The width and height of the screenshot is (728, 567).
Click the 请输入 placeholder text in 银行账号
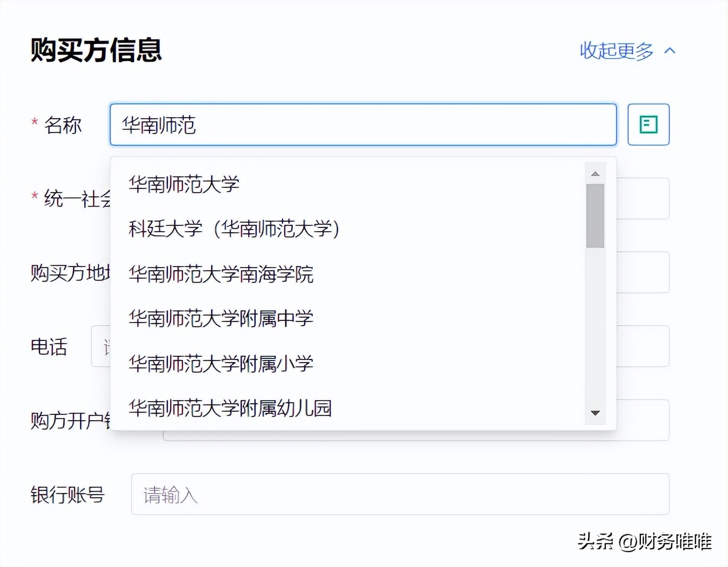(x=169, y=495)
